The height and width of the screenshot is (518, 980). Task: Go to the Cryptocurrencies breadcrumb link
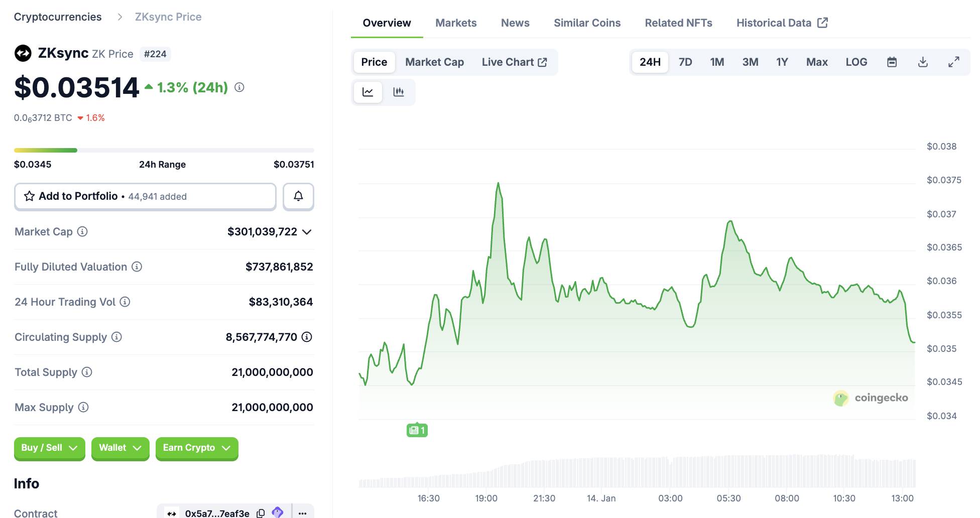(x=58, y=17)
